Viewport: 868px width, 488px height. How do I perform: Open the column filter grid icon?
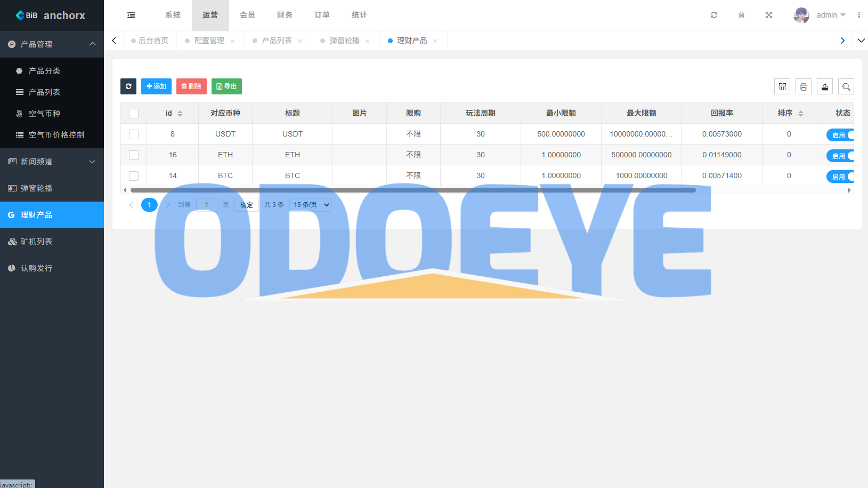[782, 86]
